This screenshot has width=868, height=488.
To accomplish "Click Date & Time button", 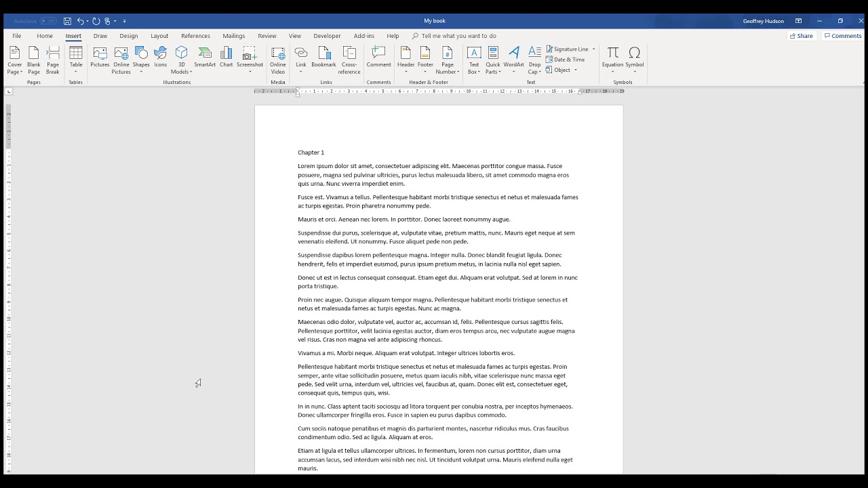I will 566,60.
